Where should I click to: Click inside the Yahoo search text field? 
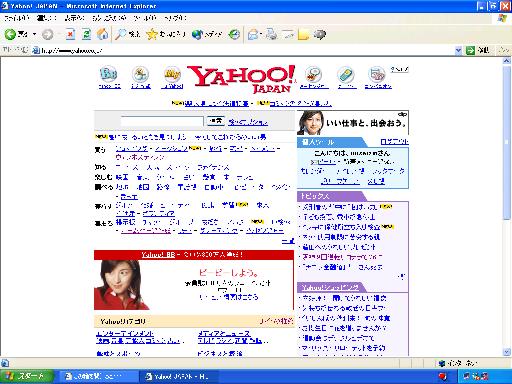(162, 121)
